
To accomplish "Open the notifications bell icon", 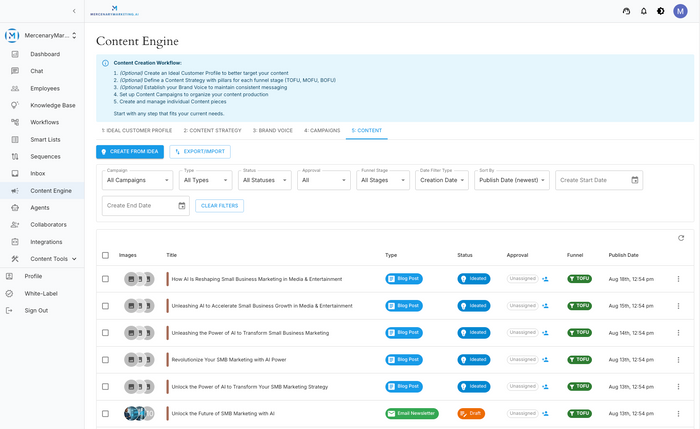I will (x=643, y=11).
